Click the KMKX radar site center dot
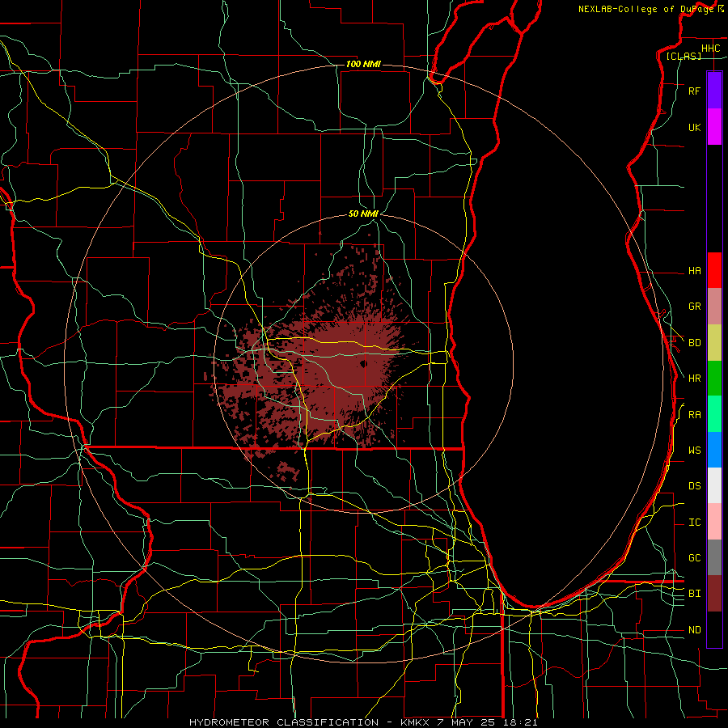 point(363,363)
